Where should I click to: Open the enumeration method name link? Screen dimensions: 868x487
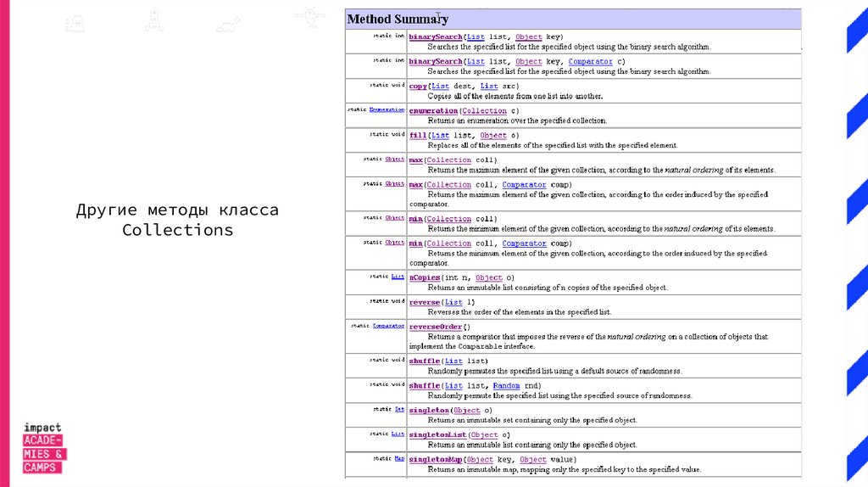433,111
